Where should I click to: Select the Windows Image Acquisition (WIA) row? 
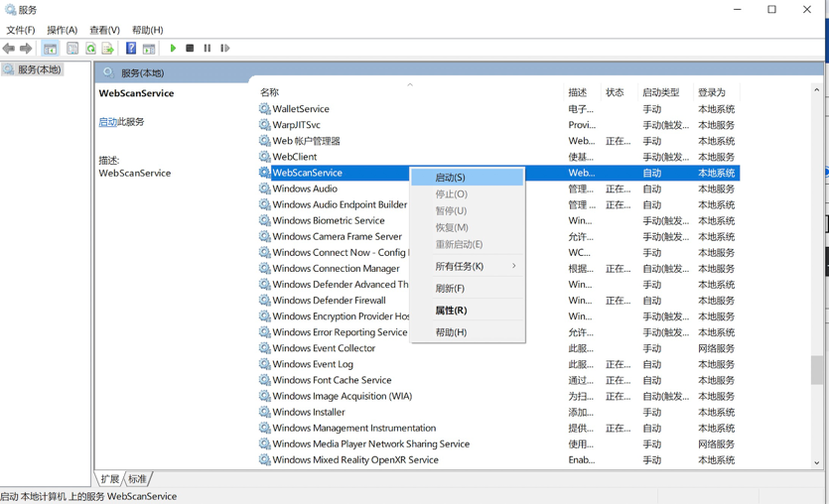[499, 396]
